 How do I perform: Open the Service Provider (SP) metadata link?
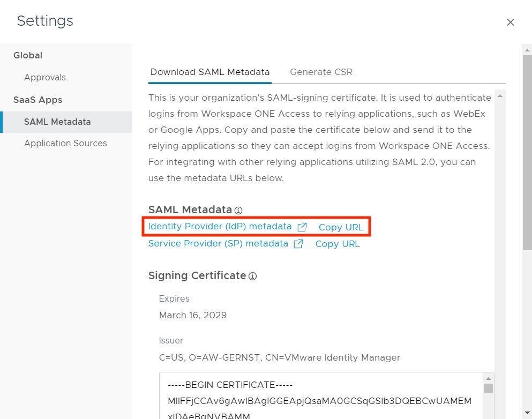218,244
